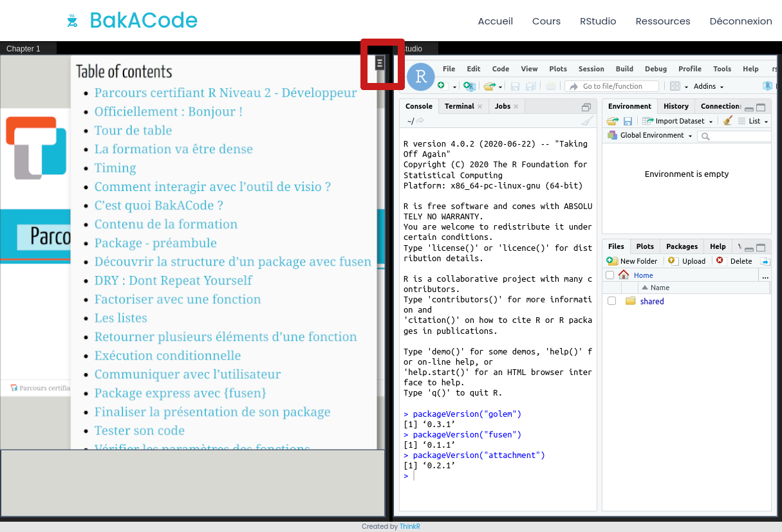Screen dimensions: 782x532
Task: Open 'Tour de table' in the table of contents
Action: coord(133,131)
